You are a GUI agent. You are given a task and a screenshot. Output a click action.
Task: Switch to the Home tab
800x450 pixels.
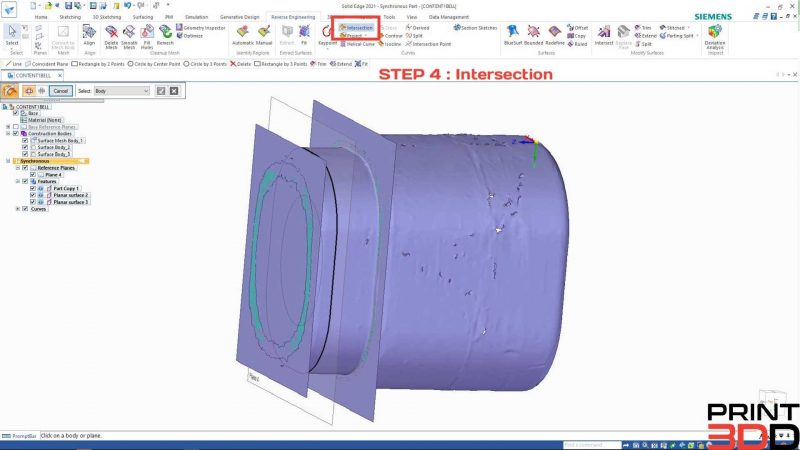[41, 17]
